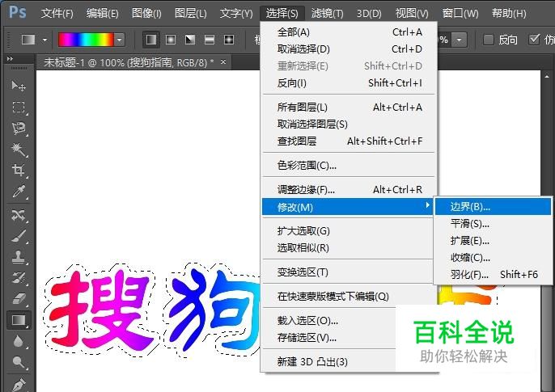Expand the toolbox double-arrow toggle
Screen dimensions: 555x392
point(10,59)
